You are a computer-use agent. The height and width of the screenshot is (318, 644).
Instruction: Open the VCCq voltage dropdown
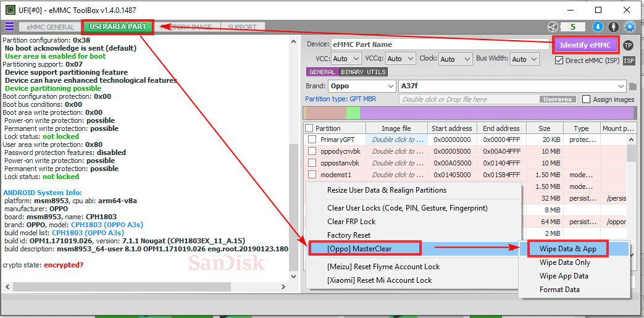(x=401, y=59)
